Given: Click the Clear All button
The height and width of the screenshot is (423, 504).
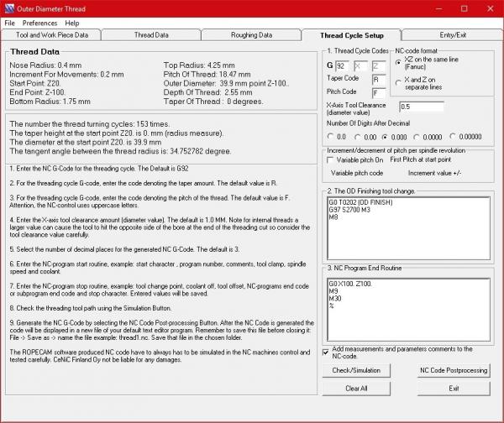Looking at the screenshot, I should [356, 389].
